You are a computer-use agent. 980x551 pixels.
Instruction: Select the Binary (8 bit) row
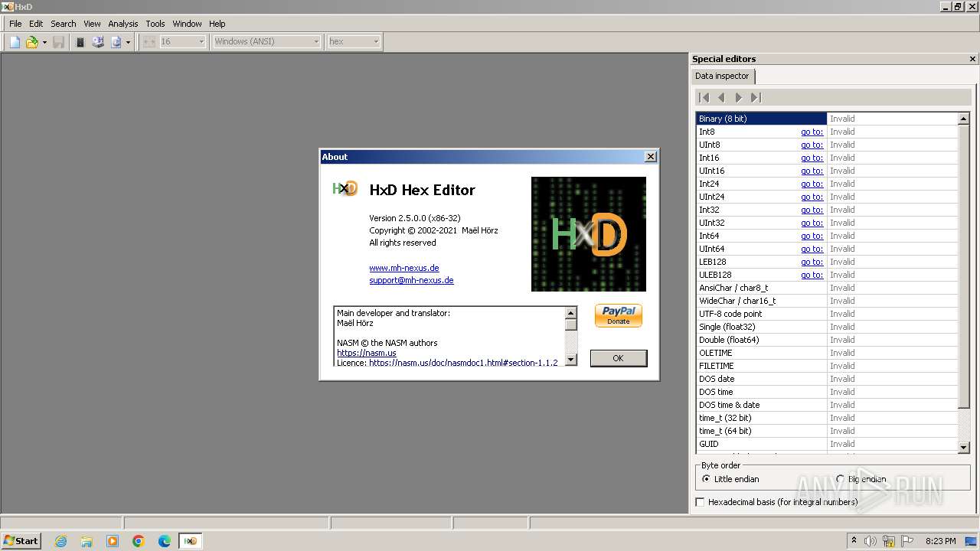[x=827, y=119]
